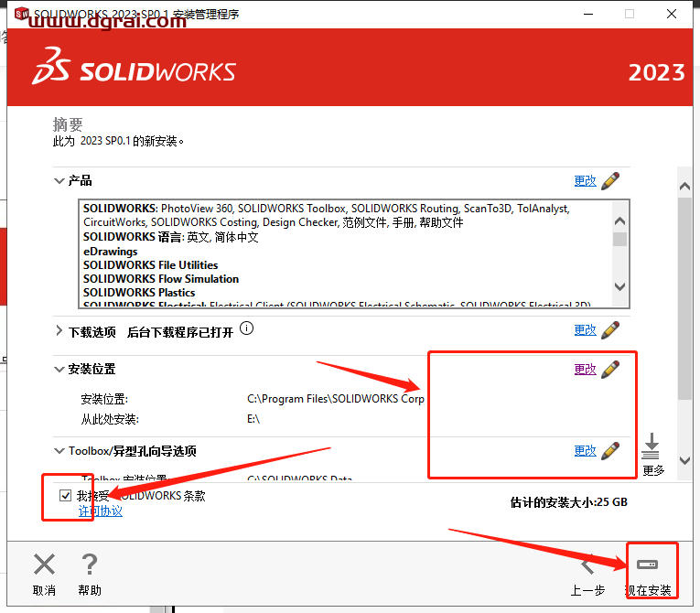Click SOLIDWORKS Plastics entry
This screenshot has height=613, width=700.
139,293
